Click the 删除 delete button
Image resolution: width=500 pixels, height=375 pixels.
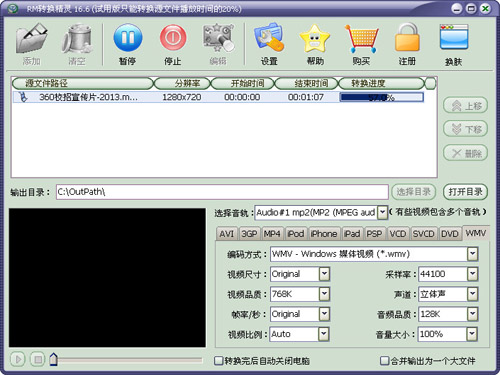tap(465, 153)
